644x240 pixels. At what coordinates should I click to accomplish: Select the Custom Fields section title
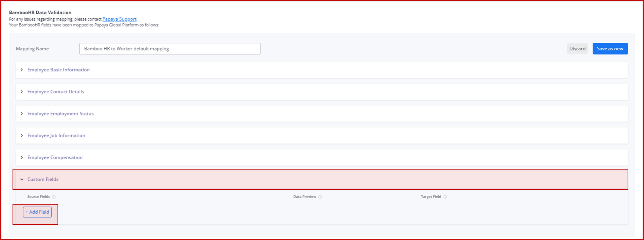click(43, 179)
